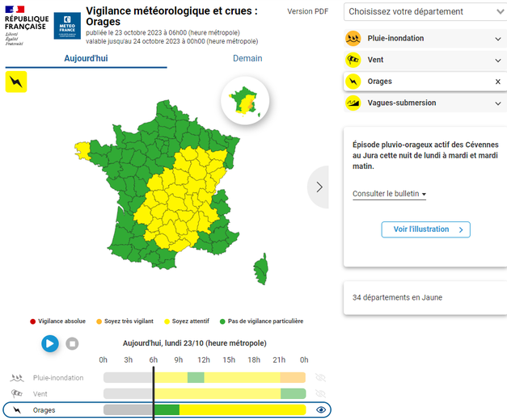Select Pluie-inondation label in sidebar
The width and height of the screenshot is (507, 420).
click(x=395, y=39)
